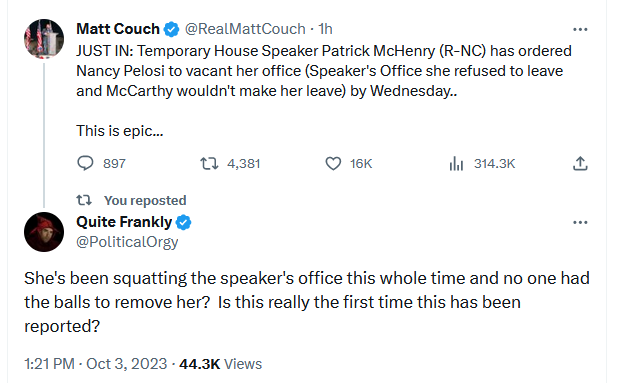Open the @PoliticalOrgy handle link
The width and height of the screenshot is (617, 383).
click(x=127, y=242)
